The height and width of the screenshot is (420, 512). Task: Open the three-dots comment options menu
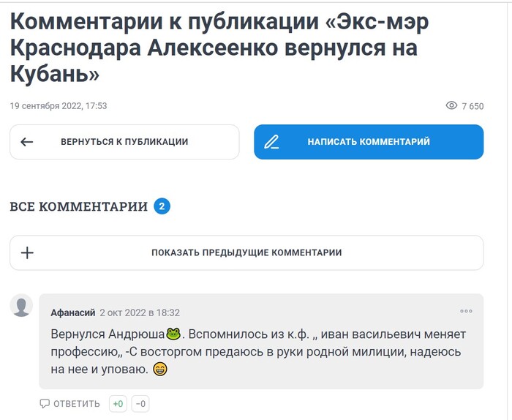coord(466,311)
